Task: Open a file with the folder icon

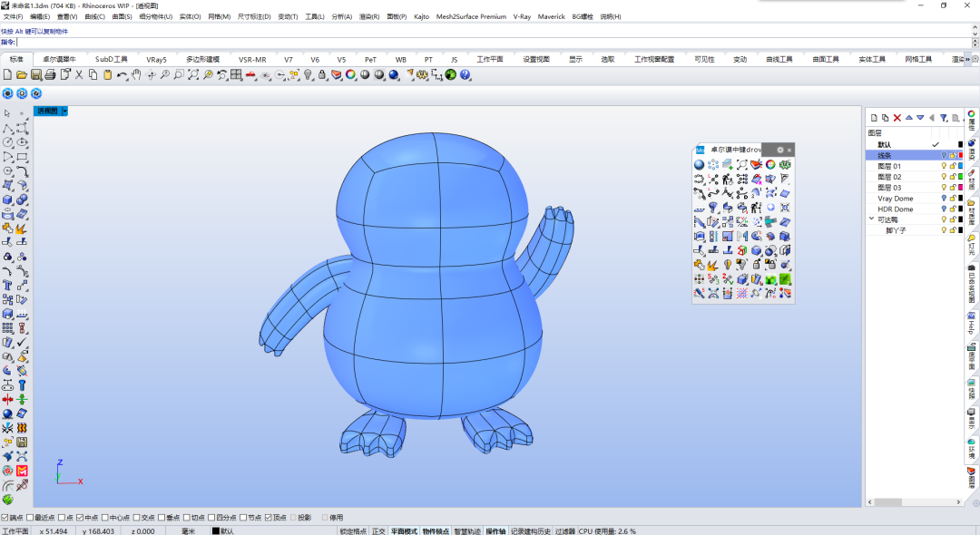Action: coord(21,75)
